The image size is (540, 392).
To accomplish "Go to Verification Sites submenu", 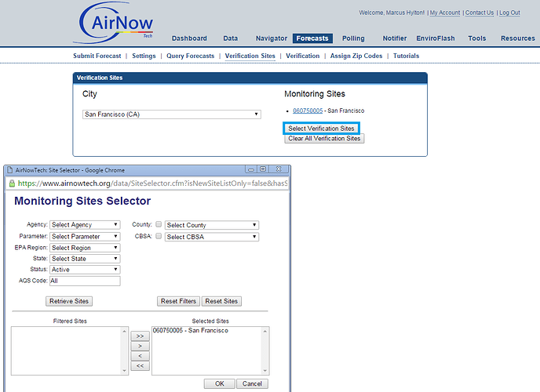I will click(x=250, y=56).
